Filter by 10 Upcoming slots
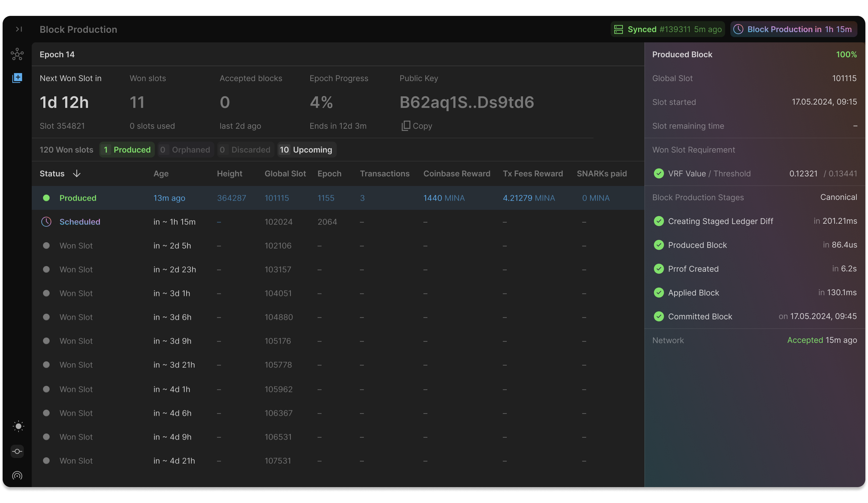The height and width of the screenshot is (503, 868). click(307, 150)
